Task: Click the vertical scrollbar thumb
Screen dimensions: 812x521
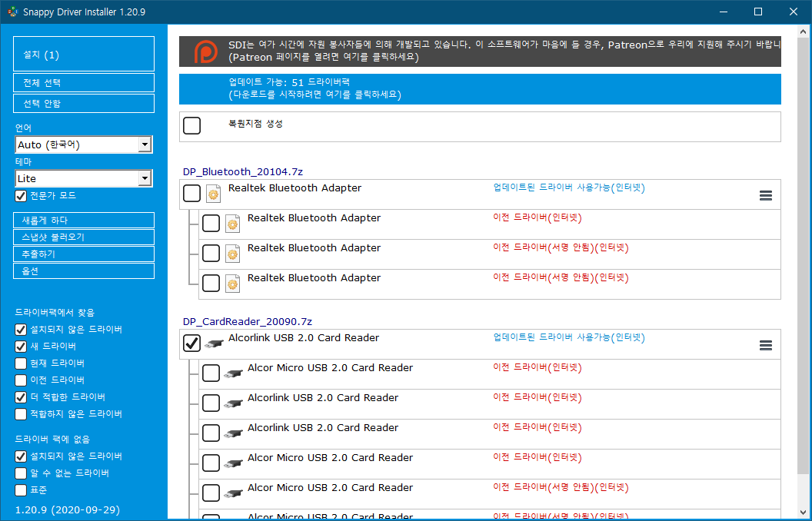Action: click(x=804, y=257)
